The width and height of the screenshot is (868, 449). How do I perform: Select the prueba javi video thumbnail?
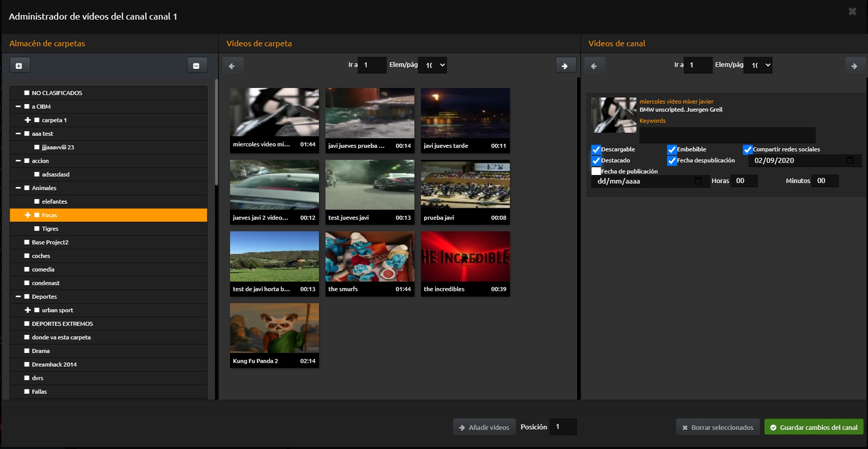tap(465, 185)
